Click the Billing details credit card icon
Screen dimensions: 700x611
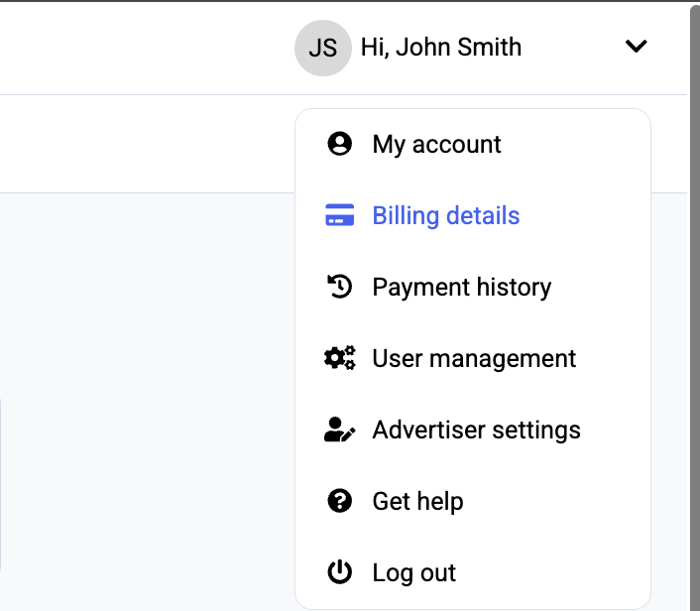pos(340,215)
